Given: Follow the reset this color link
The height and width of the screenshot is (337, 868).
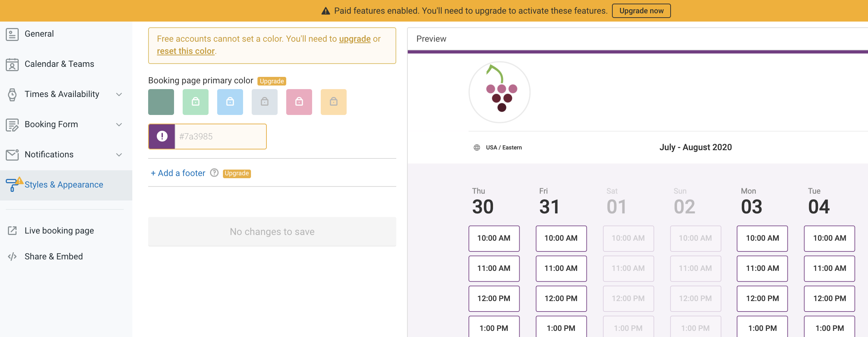Looking at the screenshot, I should [x=186, y=51].
